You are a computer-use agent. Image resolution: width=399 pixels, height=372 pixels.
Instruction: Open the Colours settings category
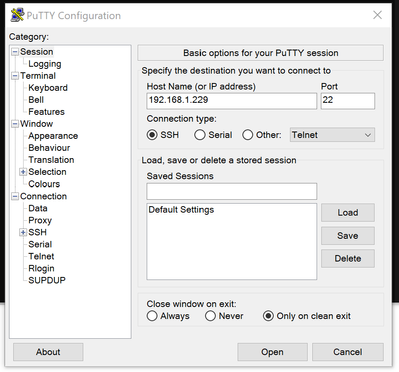point(44,184)
